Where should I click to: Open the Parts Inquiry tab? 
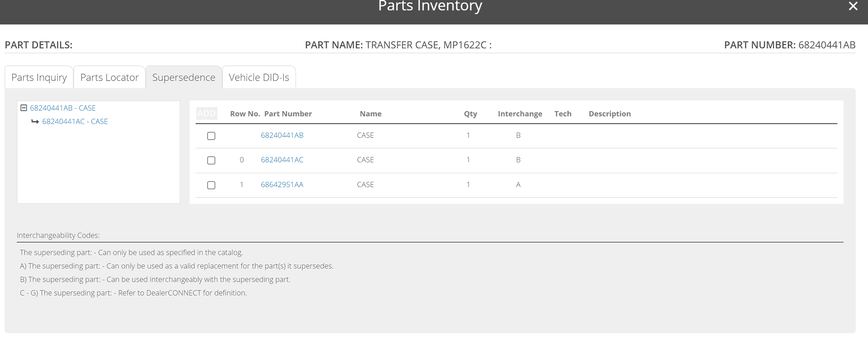coord(39,77)
